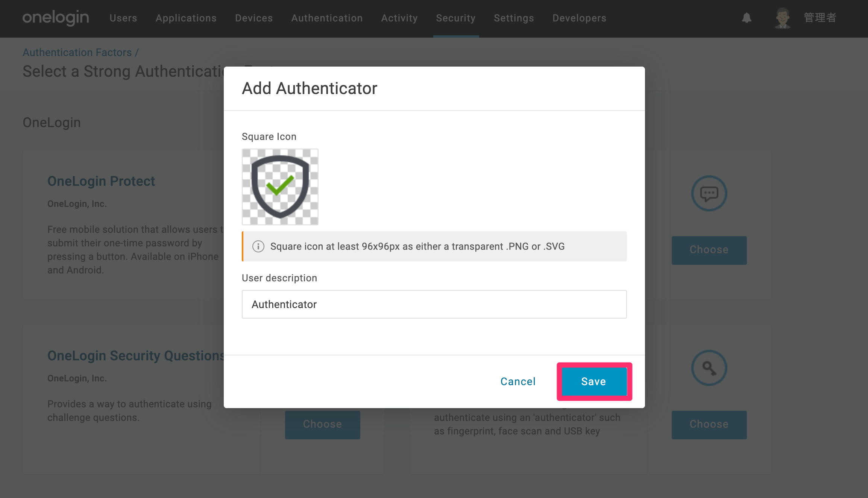This screenshot has width=868, height=498.
Task: Click the Square Icon label
Action: click(x=269, y=137)
